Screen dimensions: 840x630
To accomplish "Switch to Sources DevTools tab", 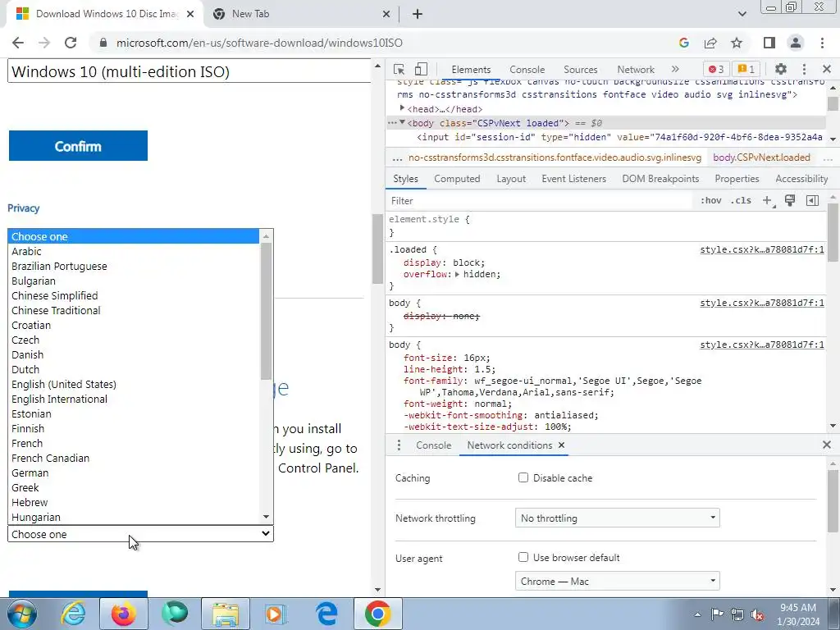I will click(x=580, y=70).
